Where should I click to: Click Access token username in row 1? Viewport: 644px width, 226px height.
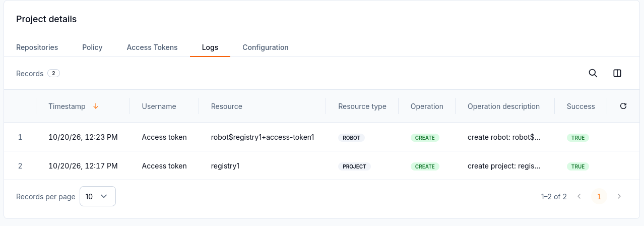point(164,137)
